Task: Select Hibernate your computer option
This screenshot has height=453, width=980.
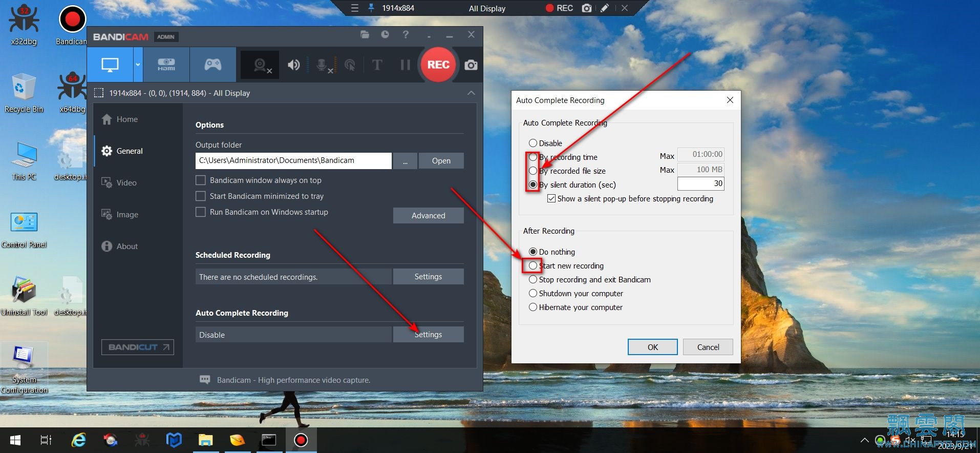Action: click(x=533, y=307)
